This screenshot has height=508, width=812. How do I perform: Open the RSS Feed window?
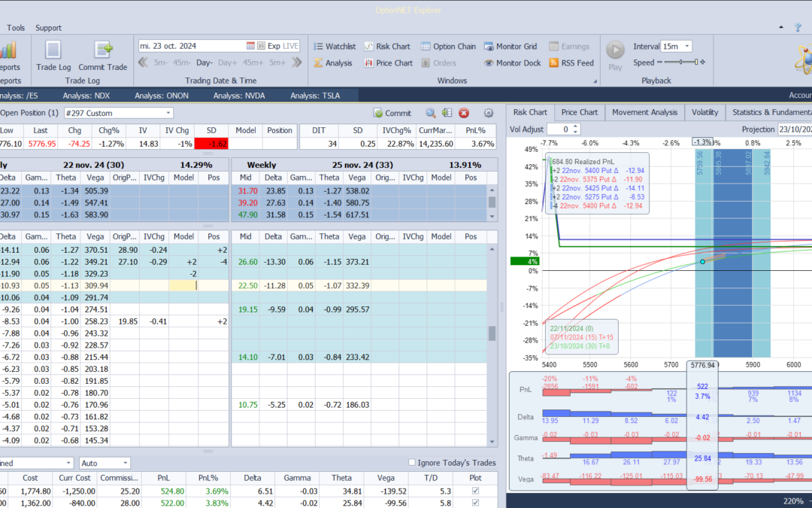click(x=571, y=62)
